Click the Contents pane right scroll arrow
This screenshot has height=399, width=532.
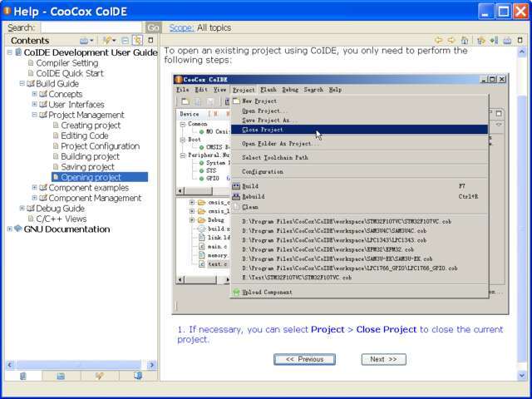[x=152, y=365]
